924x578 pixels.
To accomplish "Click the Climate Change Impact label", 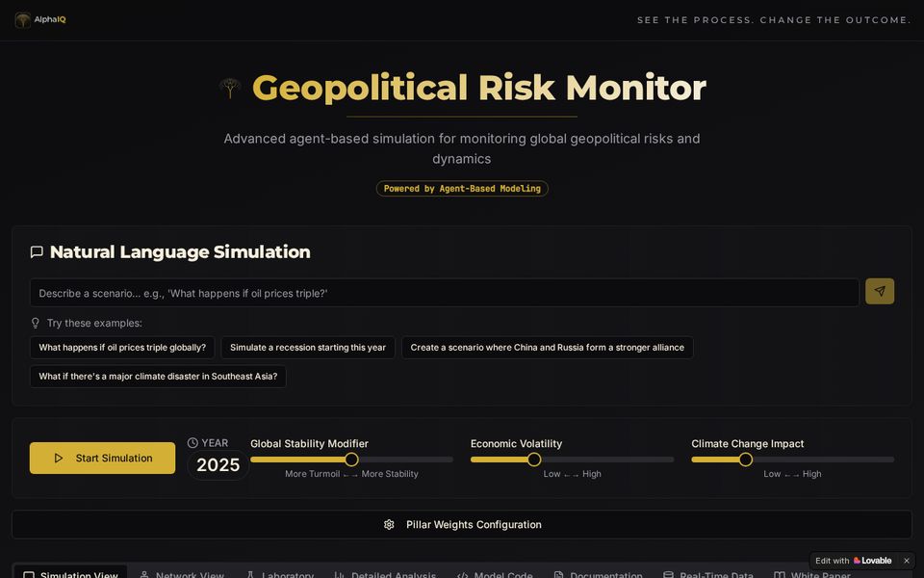I will pyautogui.click(x=747, y=443).
